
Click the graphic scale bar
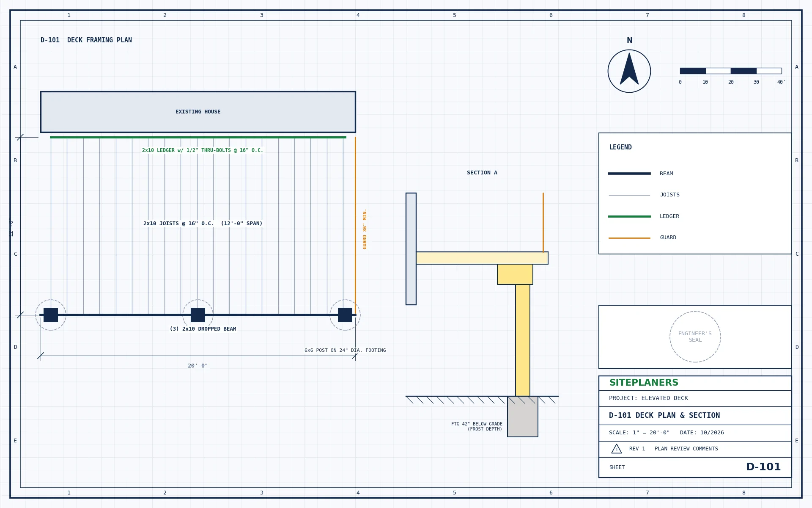coord(731,71)
